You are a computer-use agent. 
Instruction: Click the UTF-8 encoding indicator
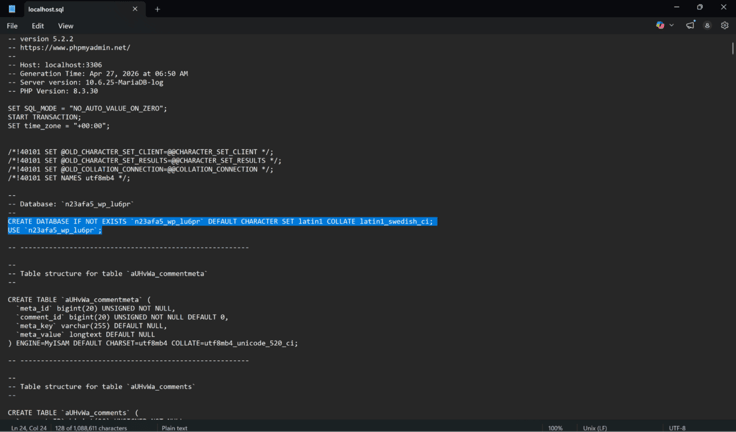click(677, 428)
